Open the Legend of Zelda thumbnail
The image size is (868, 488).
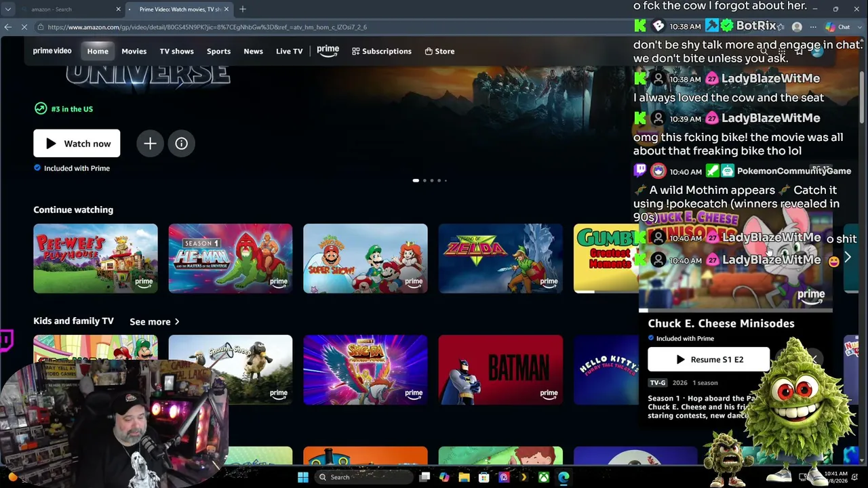click(500, 258)
